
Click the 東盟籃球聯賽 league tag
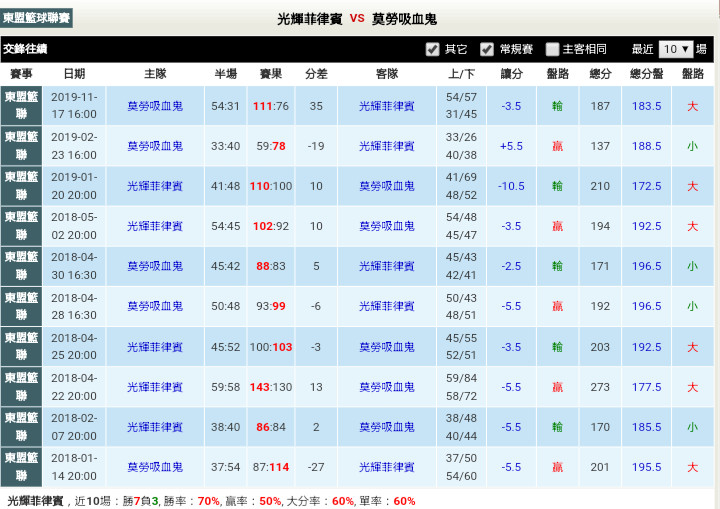coord(36,18)
